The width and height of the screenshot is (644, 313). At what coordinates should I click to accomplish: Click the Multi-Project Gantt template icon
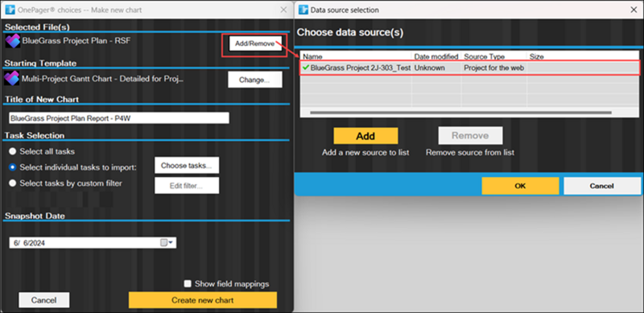coord(11,79)
